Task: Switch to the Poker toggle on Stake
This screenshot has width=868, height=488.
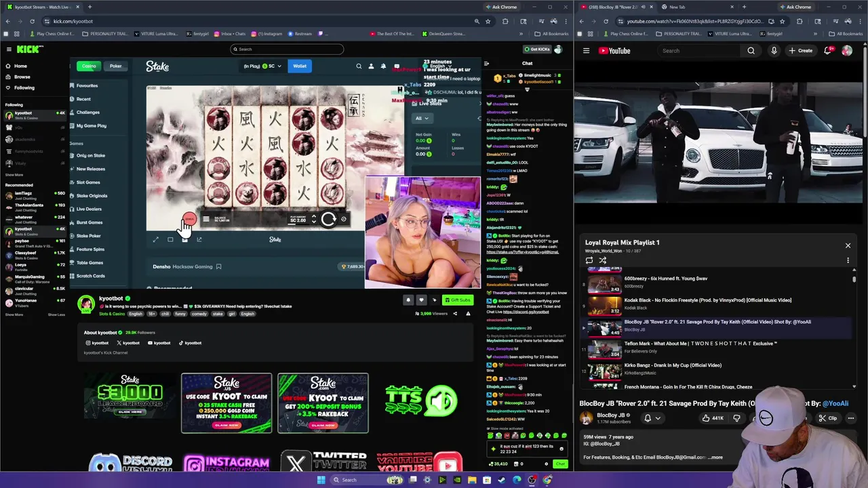Action: click(x=116, y=66)
